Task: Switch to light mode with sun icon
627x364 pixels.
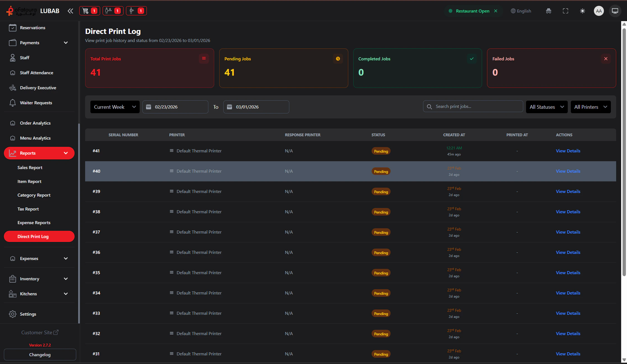Action: pos(582,11)
